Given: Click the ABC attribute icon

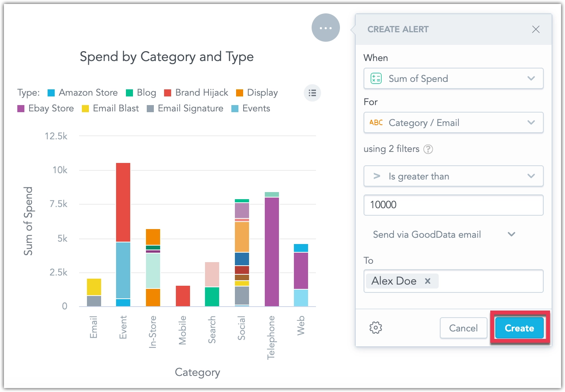Looking at the screenshot, I should [376, 122].
